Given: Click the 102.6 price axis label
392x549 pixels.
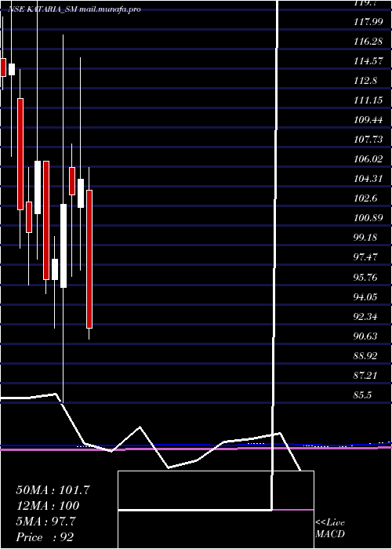Looking at the screenshot, I should (x=365, y=198).
